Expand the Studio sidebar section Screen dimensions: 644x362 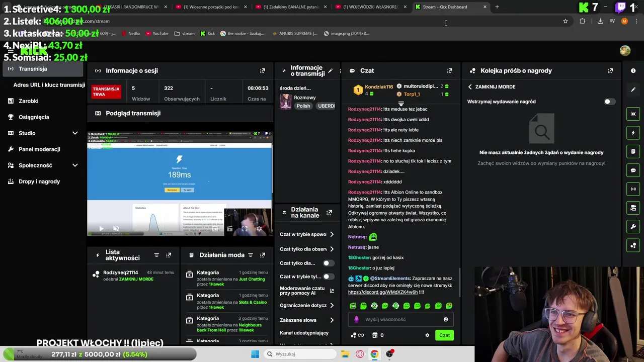pyautogui.click(x=75, y=133)
